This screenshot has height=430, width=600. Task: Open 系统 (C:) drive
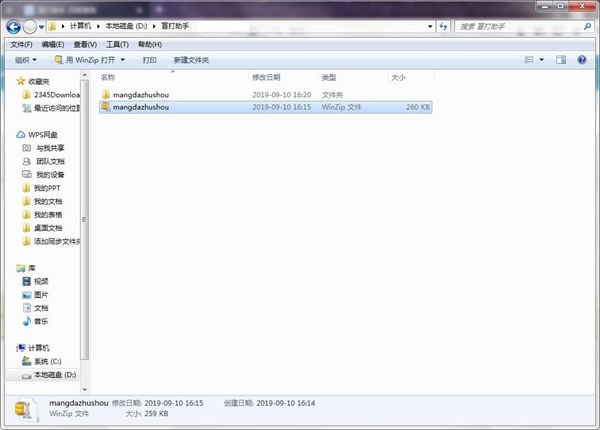pyautogui.click(x=47, y=361)
